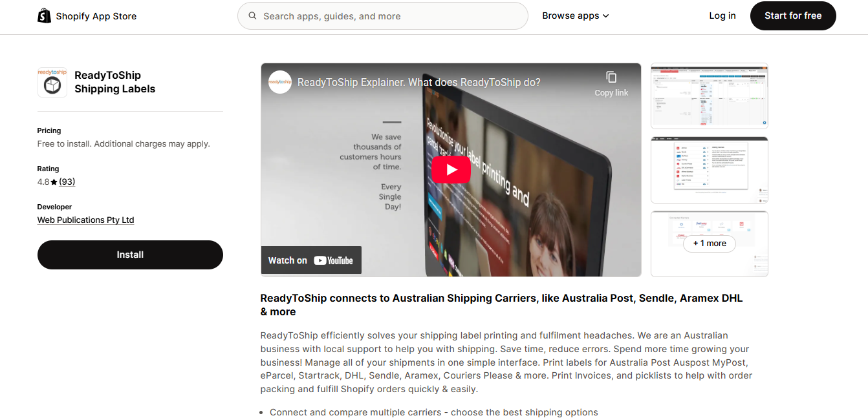The height and width of the screenshot is (418, 868).
Task: Click the video title ReadyToShip Explainer
Action: click(418, 82)
